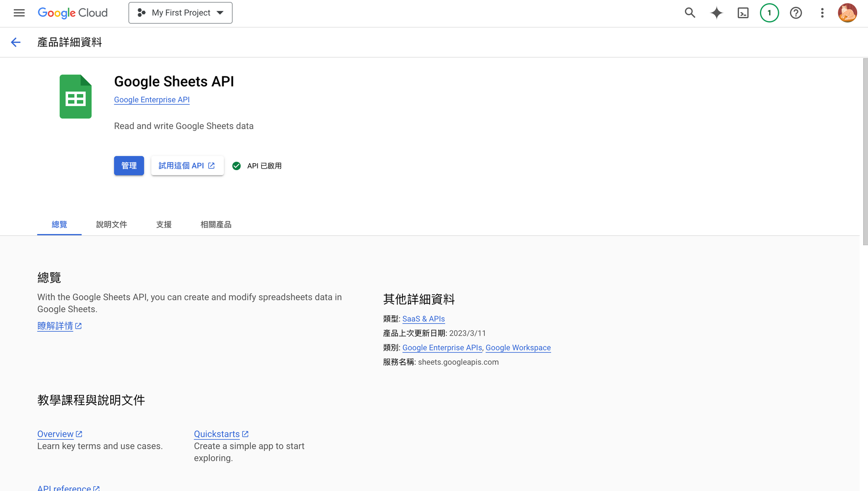The height and width of the screenshot is (491, 868).
Task: Click the user account avatar
Action: pyautogui.click(x=847, y=13)
